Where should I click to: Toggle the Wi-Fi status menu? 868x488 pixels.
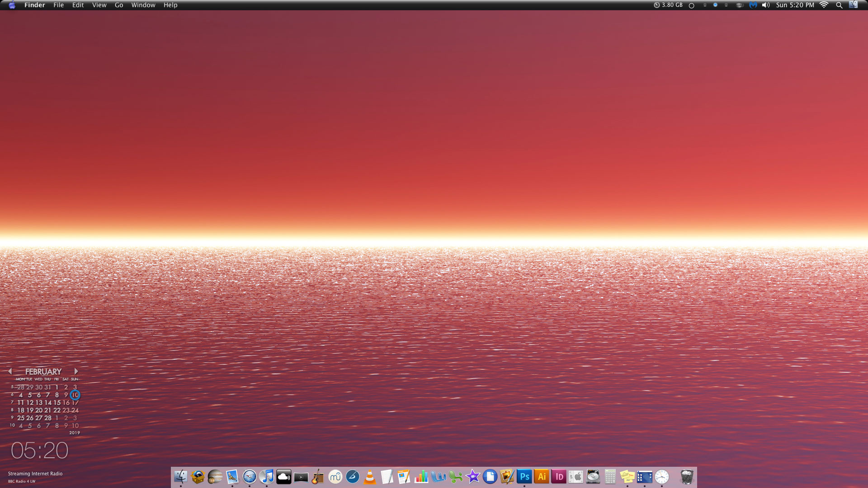tap(824, 5)
